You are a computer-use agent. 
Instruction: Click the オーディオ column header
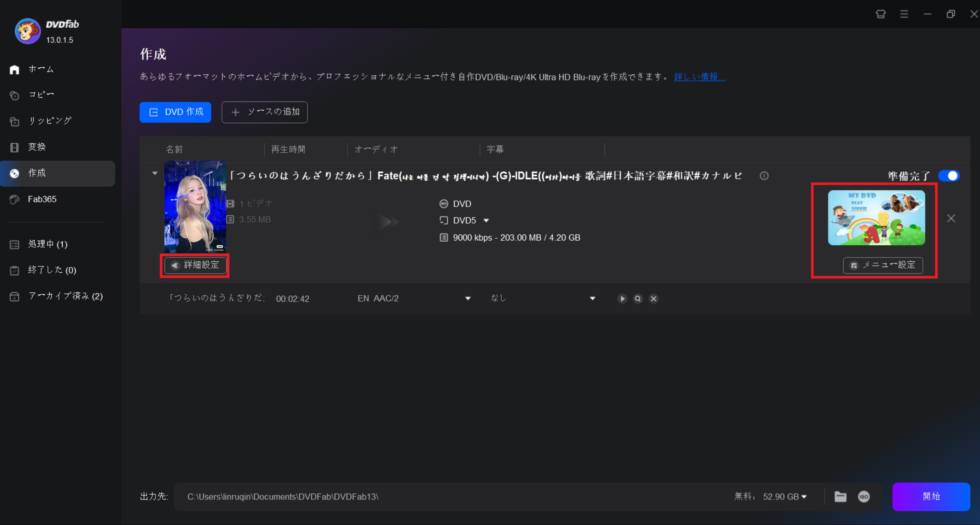click(x=376, y=149)
